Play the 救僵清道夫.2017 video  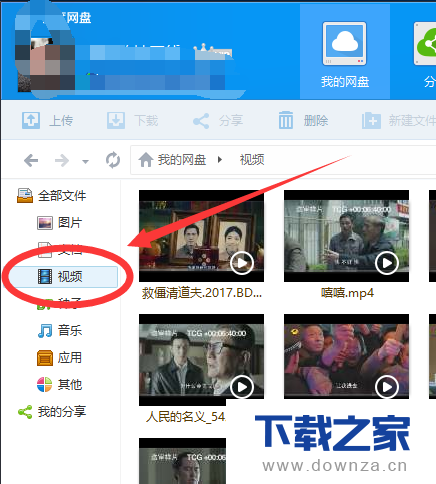point(242,263)
